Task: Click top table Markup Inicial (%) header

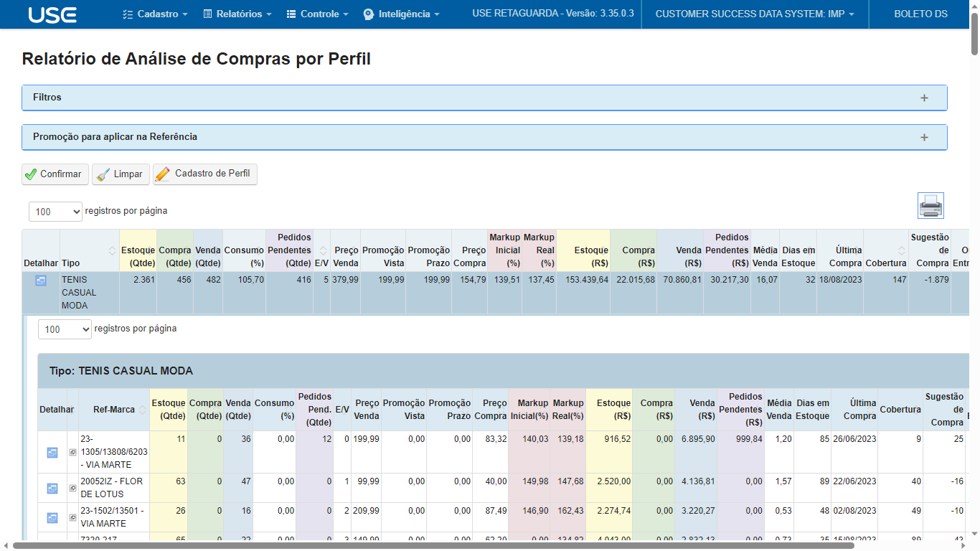Action: 504,250
